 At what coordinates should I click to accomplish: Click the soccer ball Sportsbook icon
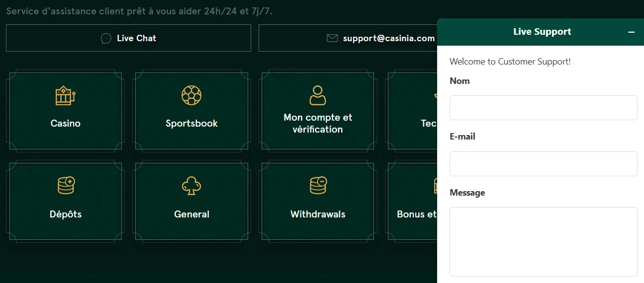(x=191, y=95)
